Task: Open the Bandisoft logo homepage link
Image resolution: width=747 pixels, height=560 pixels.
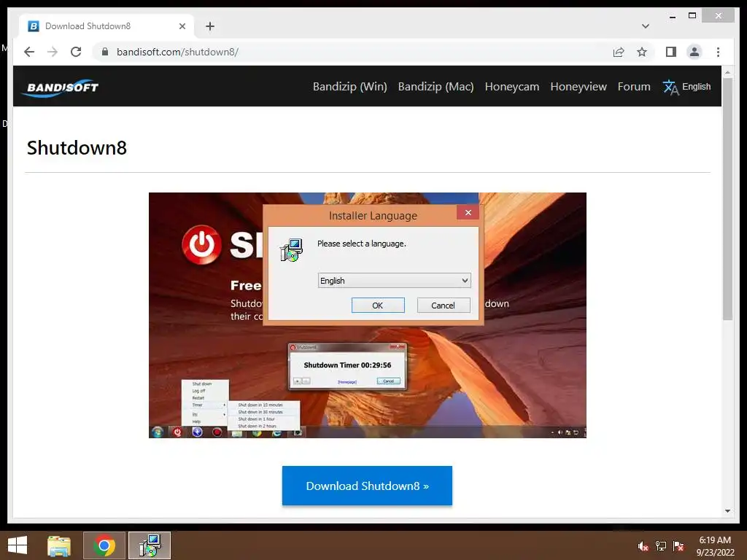Action: pos(61,87)
